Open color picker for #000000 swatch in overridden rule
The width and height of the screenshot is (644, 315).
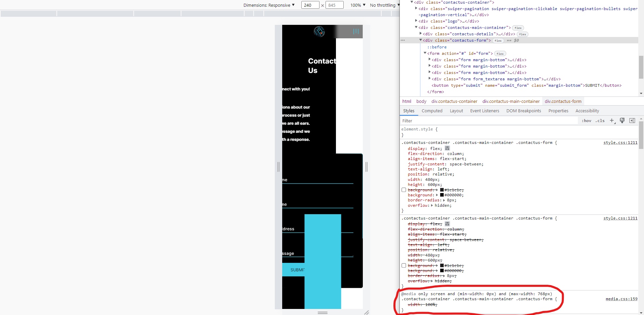point(442,271)
